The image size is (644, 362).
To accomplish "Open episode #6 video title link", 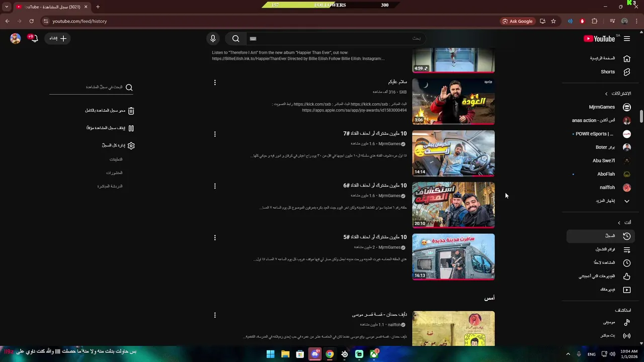I will pyautogui.click(x=375, y=186).
